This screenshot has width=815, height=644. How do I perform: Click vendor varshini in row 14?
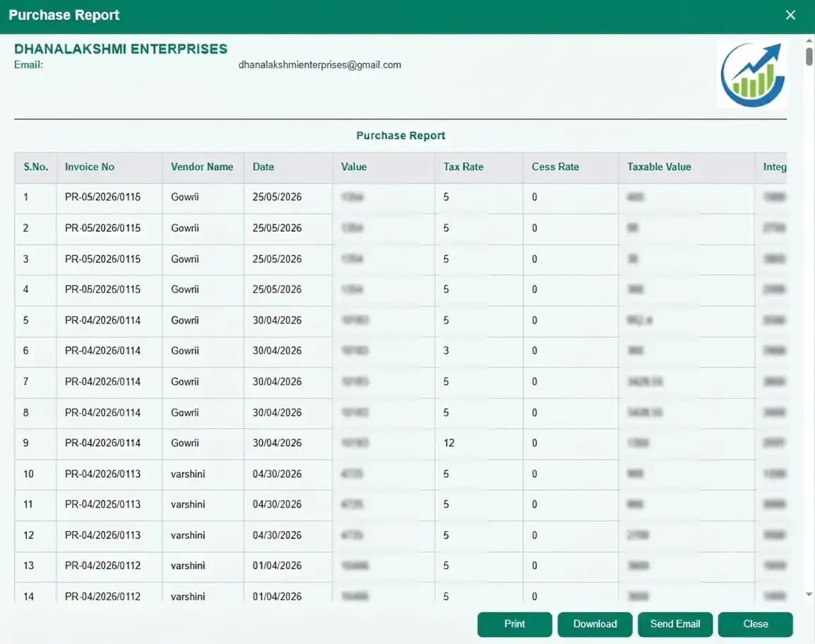click(x=188, y=596)
